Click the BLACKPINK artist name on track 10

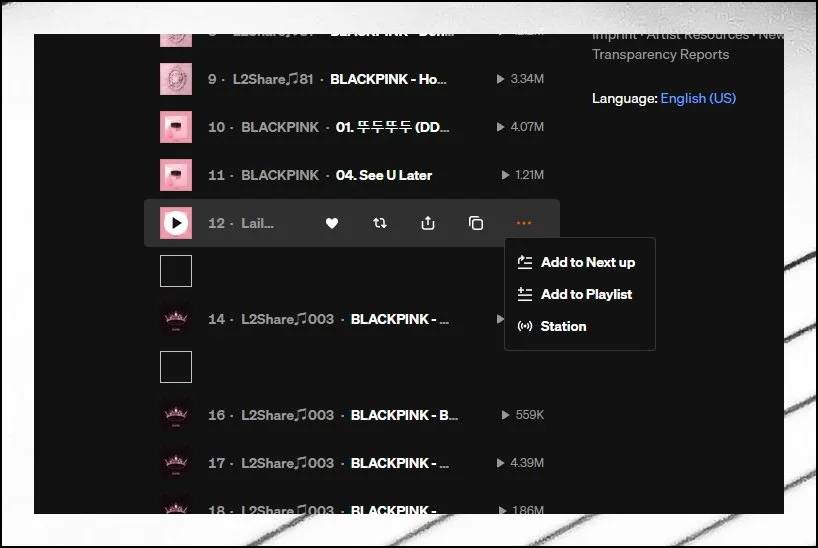[280, 127]
